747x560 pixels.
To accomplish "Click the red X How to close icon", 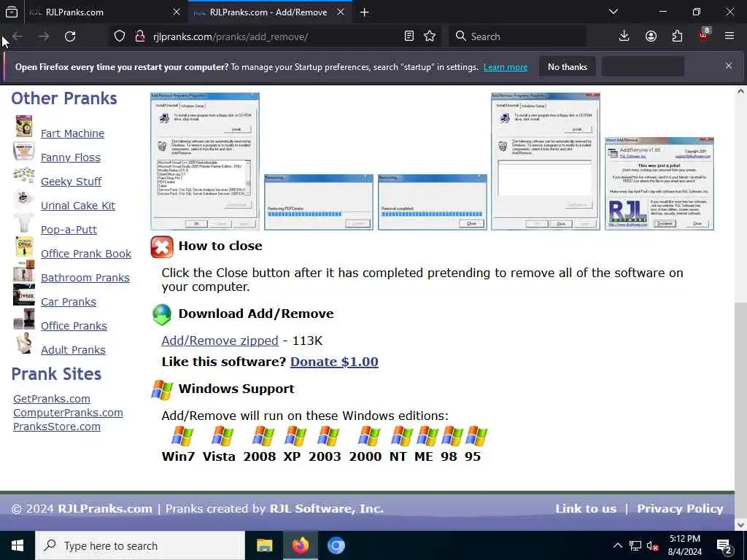I will (x=162, y=247).
